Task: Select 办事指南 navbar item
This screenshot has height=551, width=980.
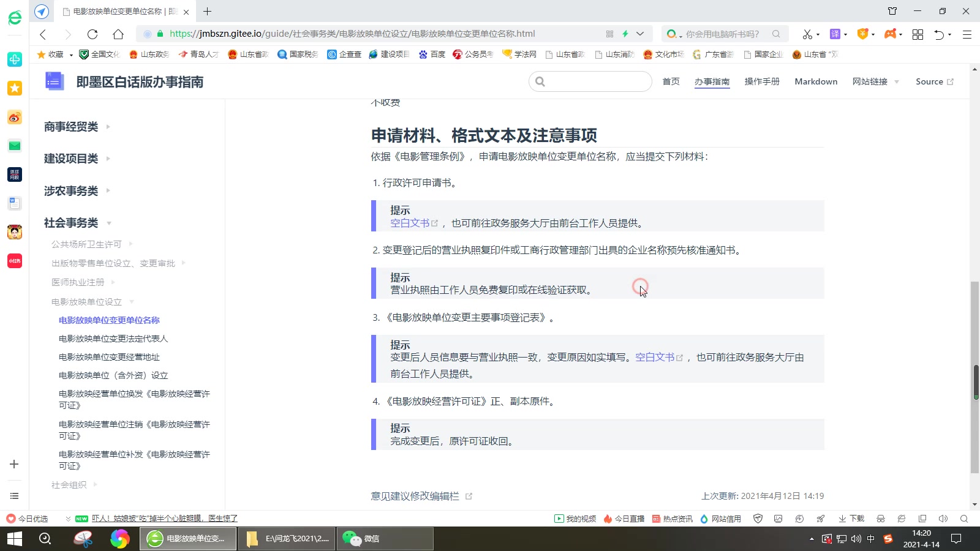Action: 712,81
